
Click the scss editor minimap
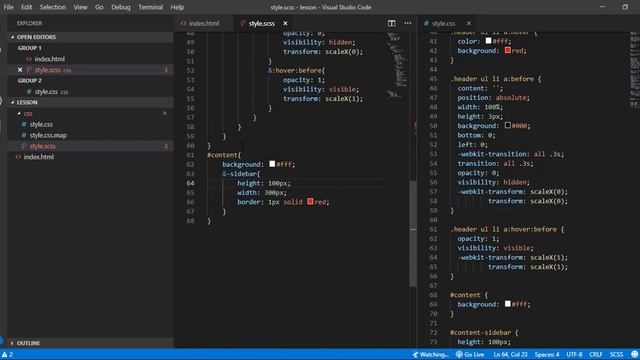[397, 65]
